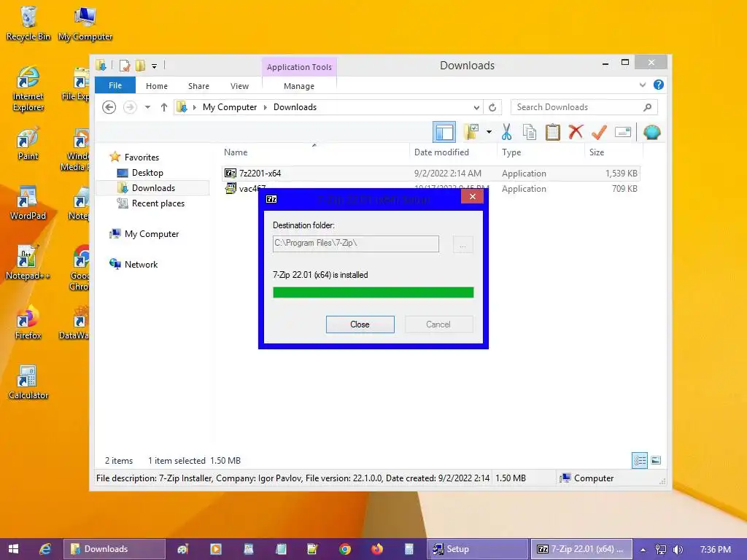The image size is (747, 560).
Task: Open recent locations dropdown arrow
Action: (147, 107)
